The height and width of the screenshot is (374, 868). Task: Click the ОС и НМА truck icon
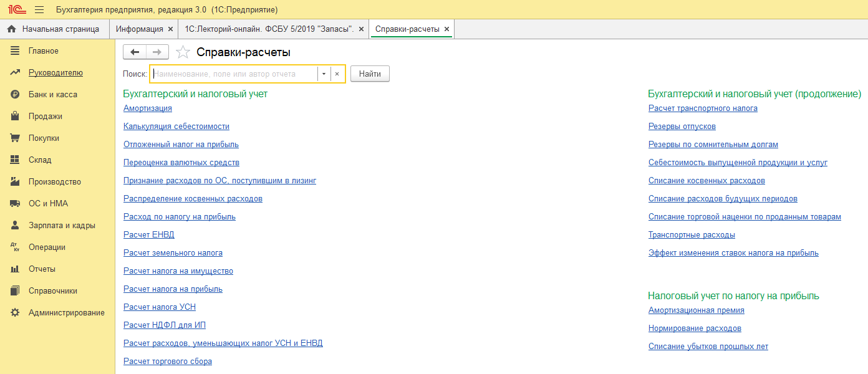[15, 204]
